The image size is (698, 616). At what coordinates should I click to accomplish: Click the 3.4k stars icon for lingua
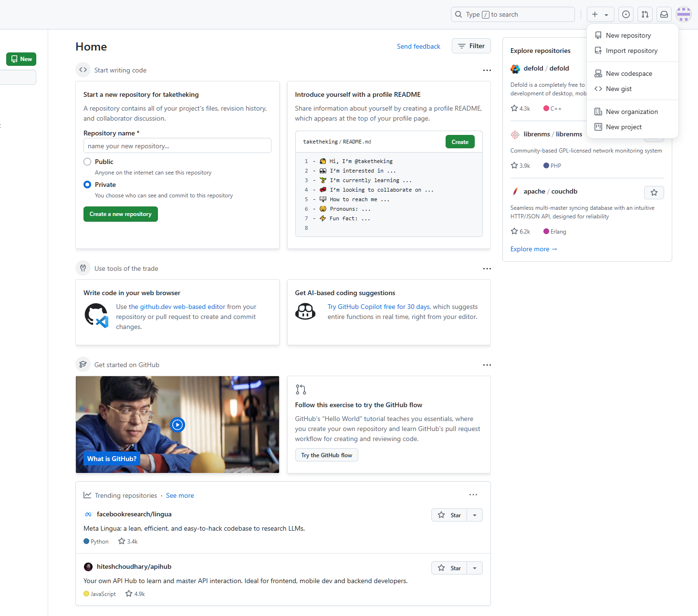click(x=122, y=541)
